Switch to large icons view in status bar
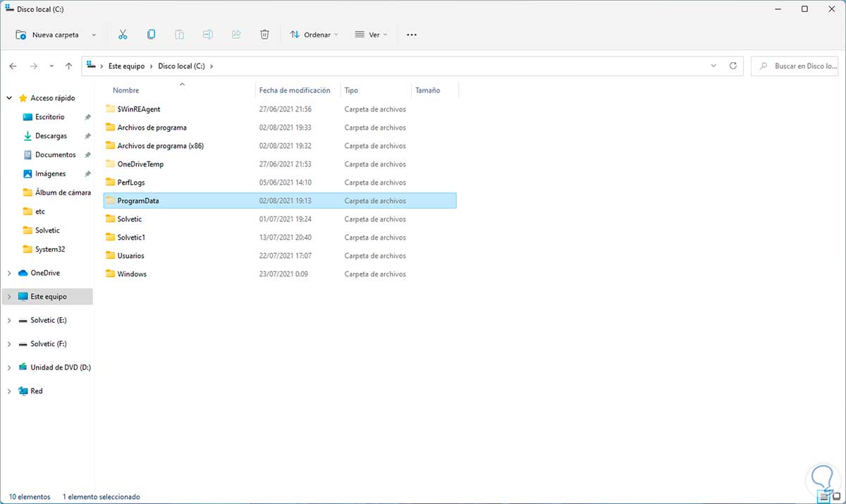This screenshot has height=504, width=846. point(837,496)
